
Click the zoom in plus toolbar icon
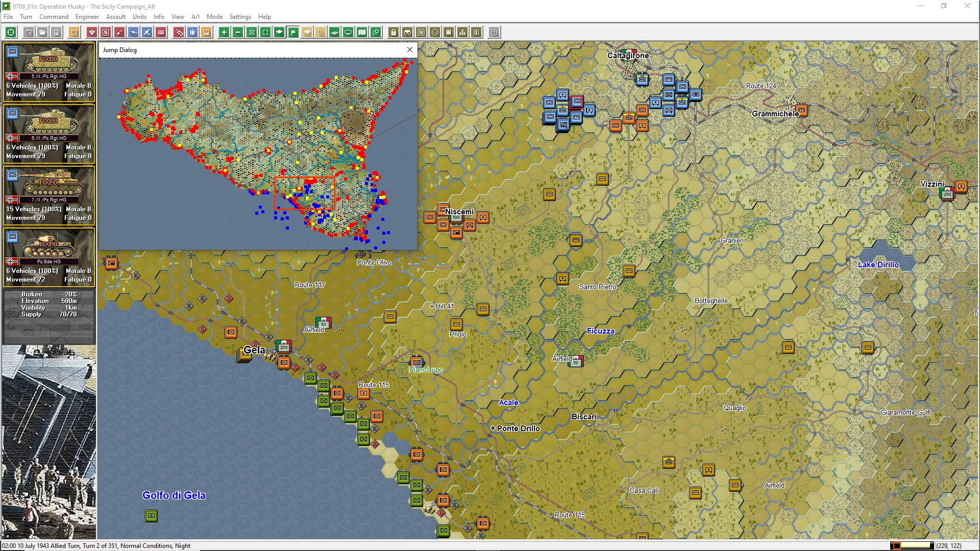(x=224, y=32)
